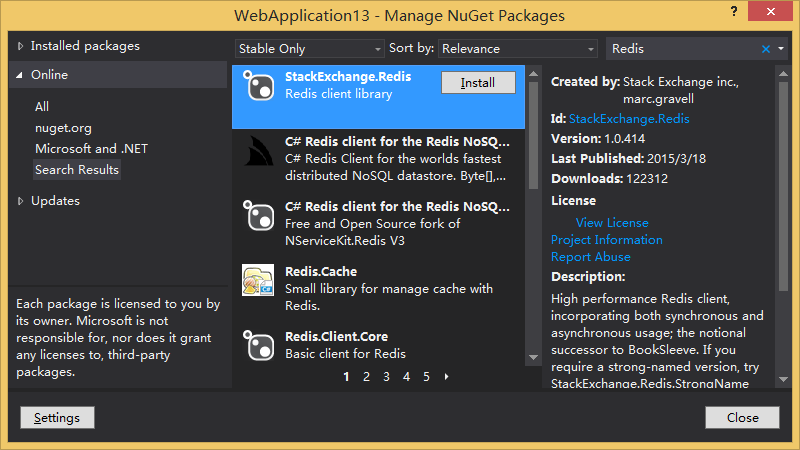Select Search Results item
The height and width of the screenshot is (450, 800).
(x=77, y=170)
